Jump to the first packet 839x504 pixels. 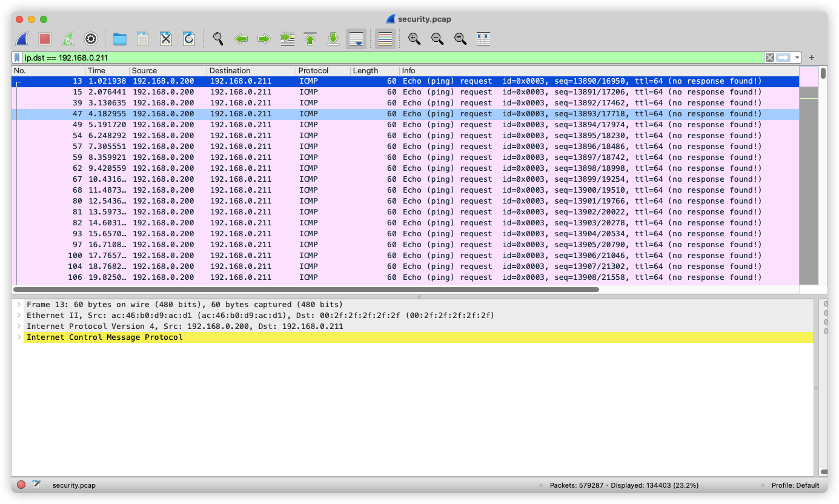coord(310,39)
